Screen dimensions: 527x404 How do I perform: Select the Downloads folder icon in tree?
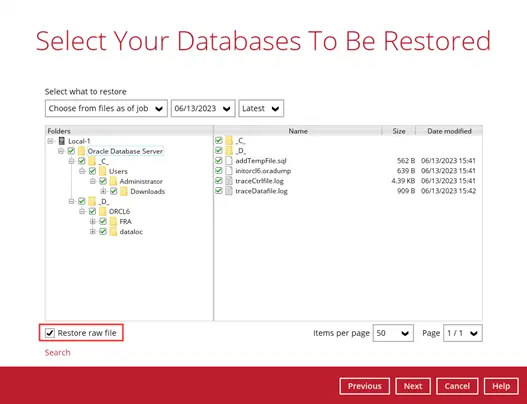click(124, 191)
